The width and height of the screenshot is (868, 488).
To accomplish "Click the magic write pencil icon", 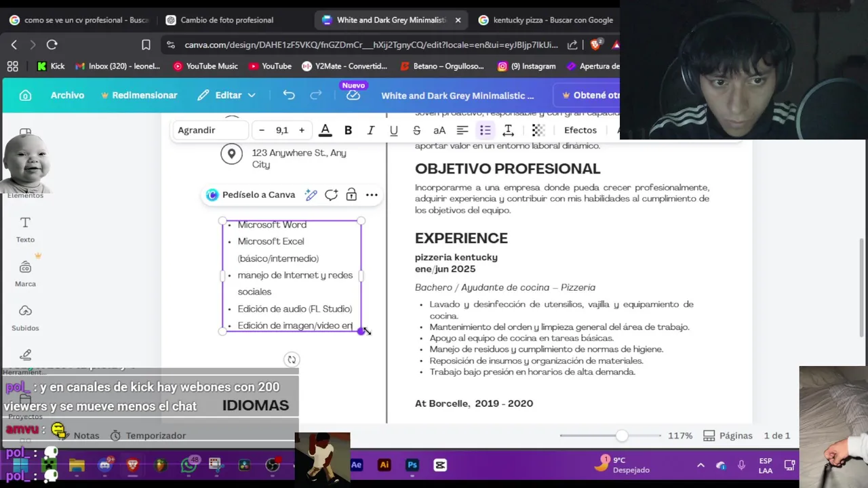I will pos(311,195).
